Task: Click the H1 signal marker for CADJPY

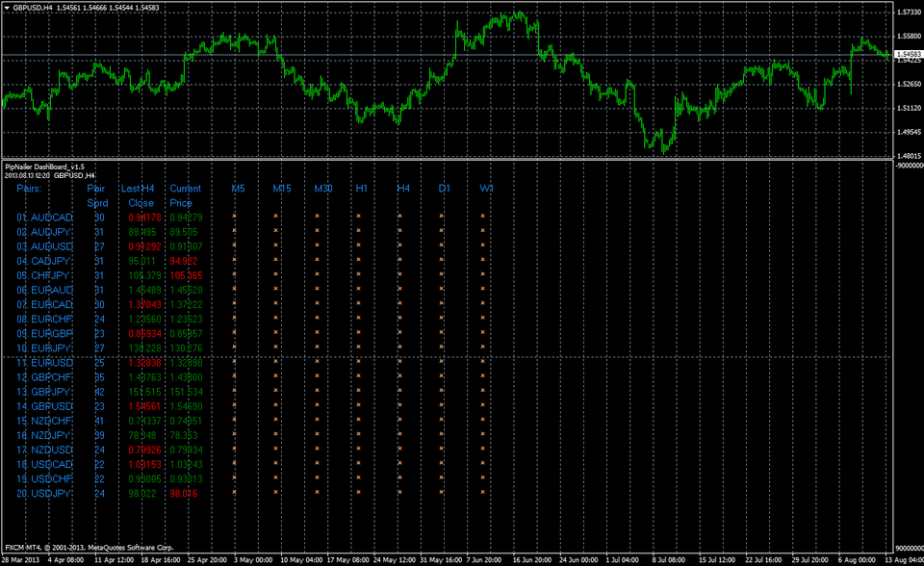Action: pos(361,260)
